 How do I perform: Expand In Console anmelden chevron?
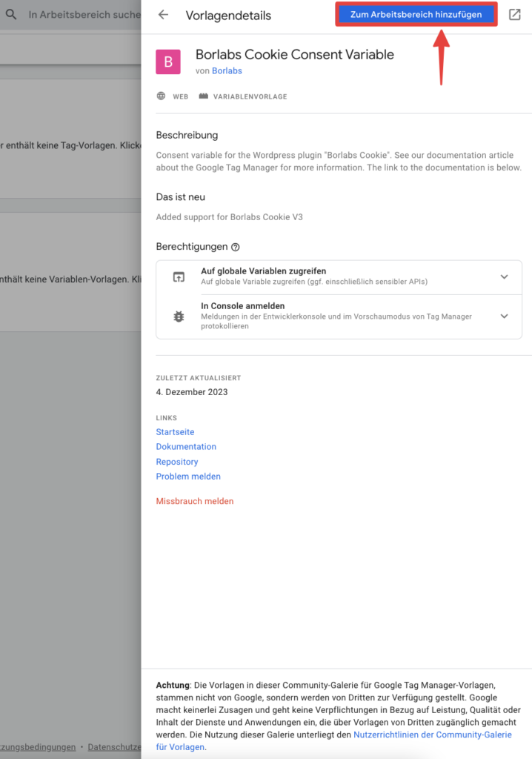(504, 316)
